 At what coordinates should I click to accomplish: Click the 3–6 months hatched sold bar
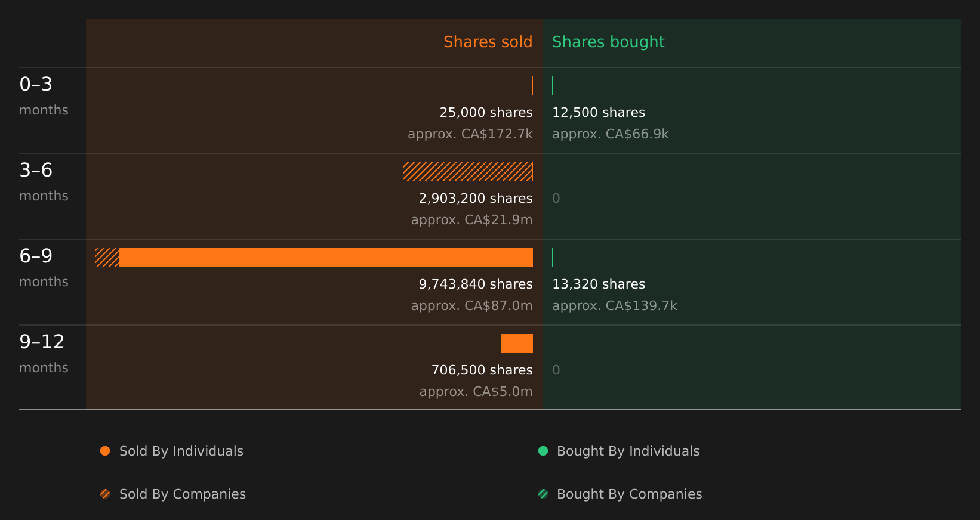pyautogui.click(x=468, y=172)
